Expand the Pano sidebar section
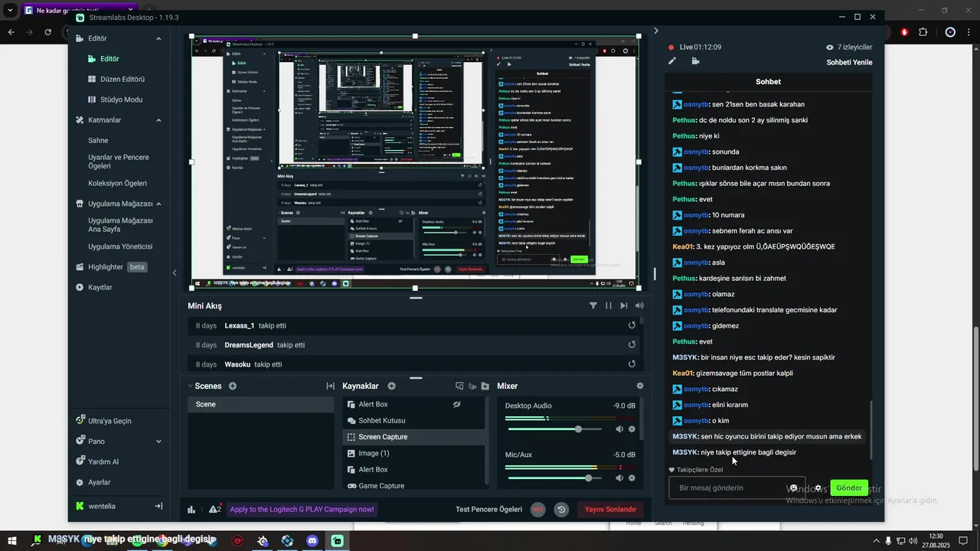The height and width of the screenshot is (551, 980). (x=158, y=442)
